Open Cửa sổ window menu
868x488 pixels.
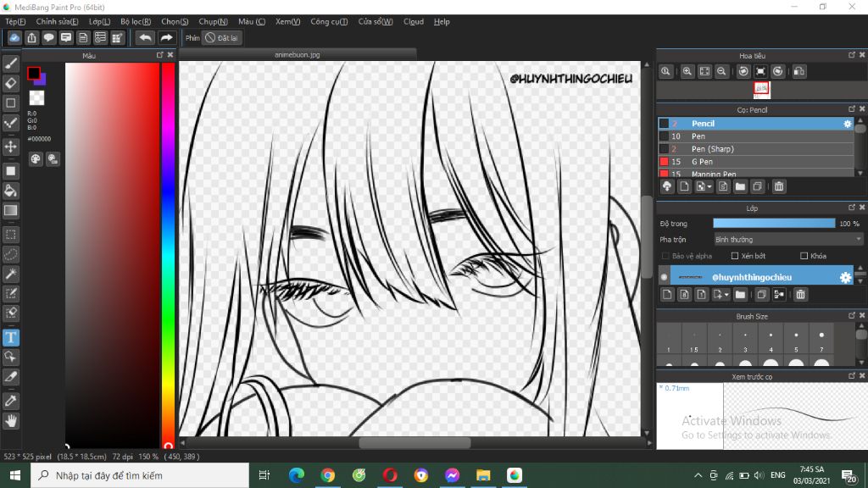pyautogui.click(x=376, y=21)
